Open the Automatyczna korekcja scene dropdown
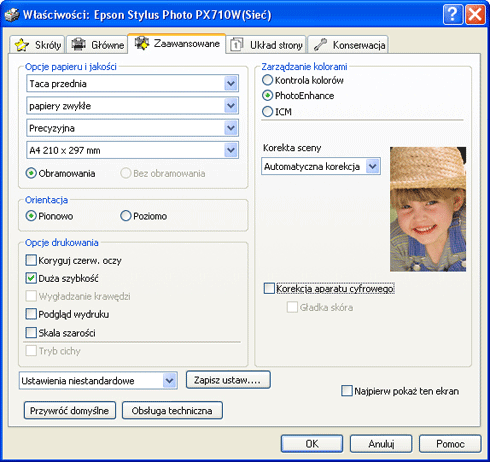Viewport: 490px width, 462px height. [x=321, y=166]
